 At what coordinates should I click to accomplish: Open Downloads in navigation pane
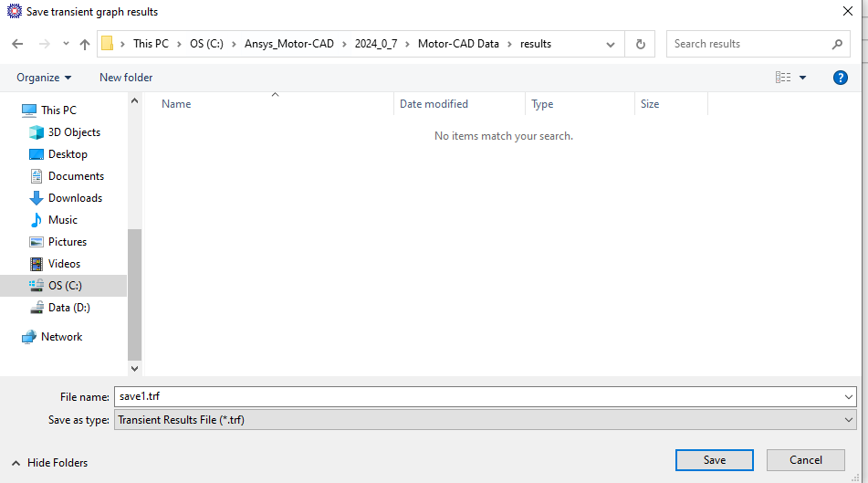75,198
